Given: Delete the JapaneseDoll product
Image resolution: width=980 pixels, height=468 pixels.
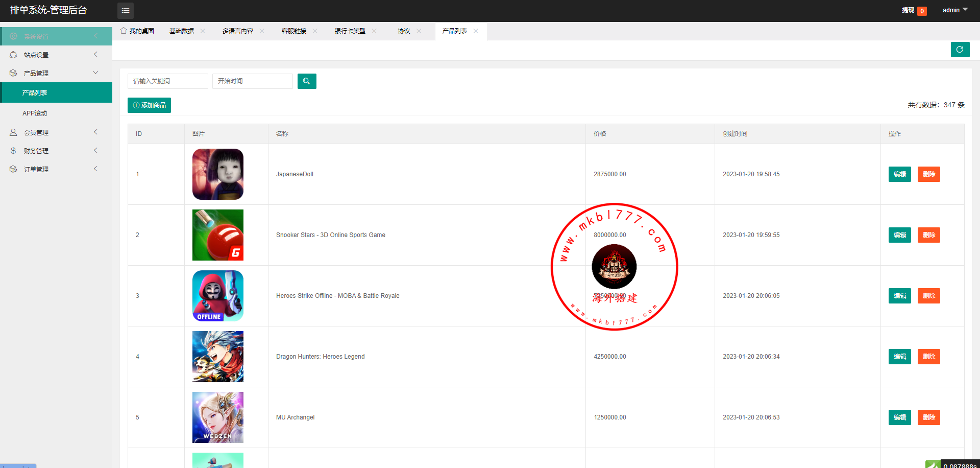Looking at the screenshot, I should click(x=929, y=174).
